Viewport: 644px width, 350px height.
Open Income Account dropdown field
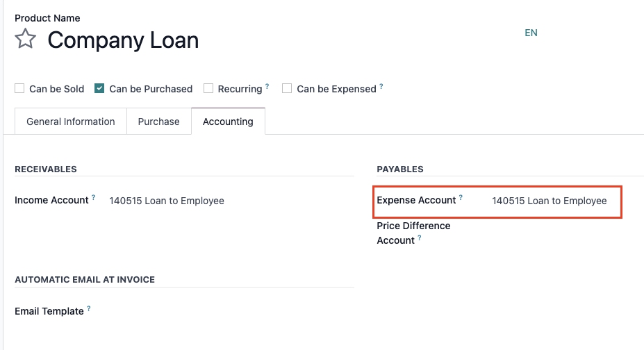231,201
